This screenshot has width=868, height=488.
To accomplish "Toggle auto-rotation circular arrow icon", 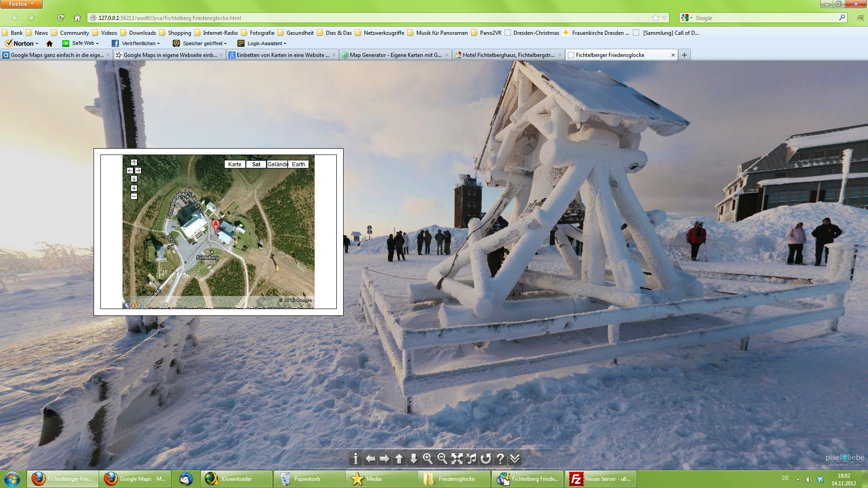I will (486, 459).
